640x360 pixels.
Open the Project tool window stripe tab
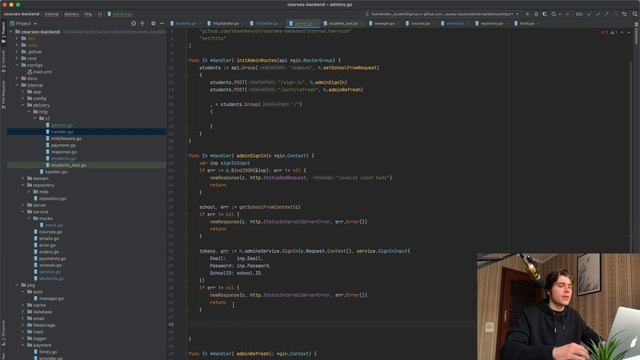[x=3, y=33]
